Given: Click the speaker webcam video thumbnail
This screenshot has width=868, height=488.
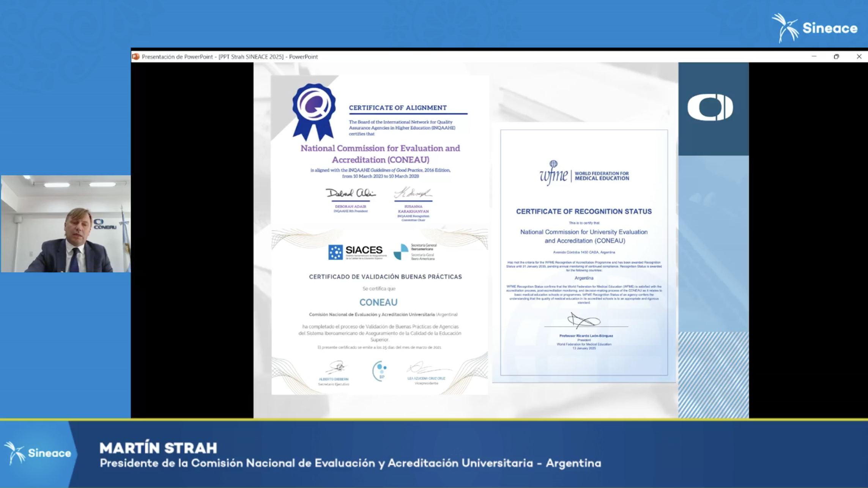Looking at the screenshot, I should [66, 224].
